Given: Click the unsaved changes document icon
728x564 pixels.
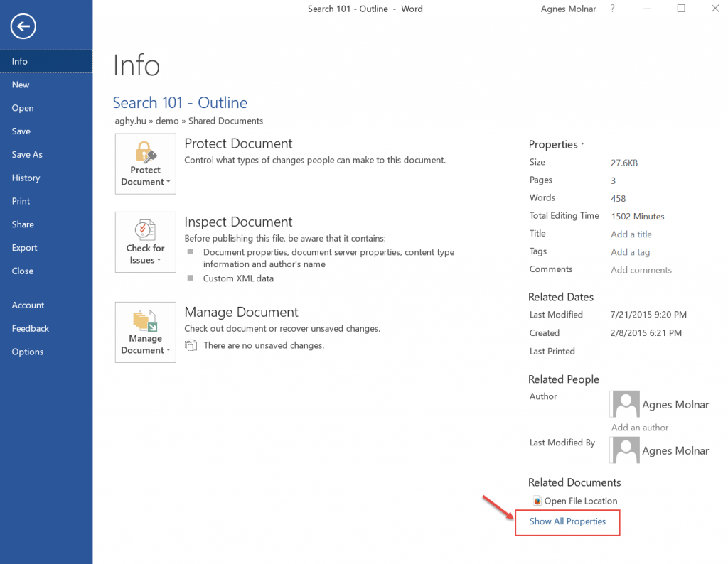Looking at the screenshot, I should [191, 345].
